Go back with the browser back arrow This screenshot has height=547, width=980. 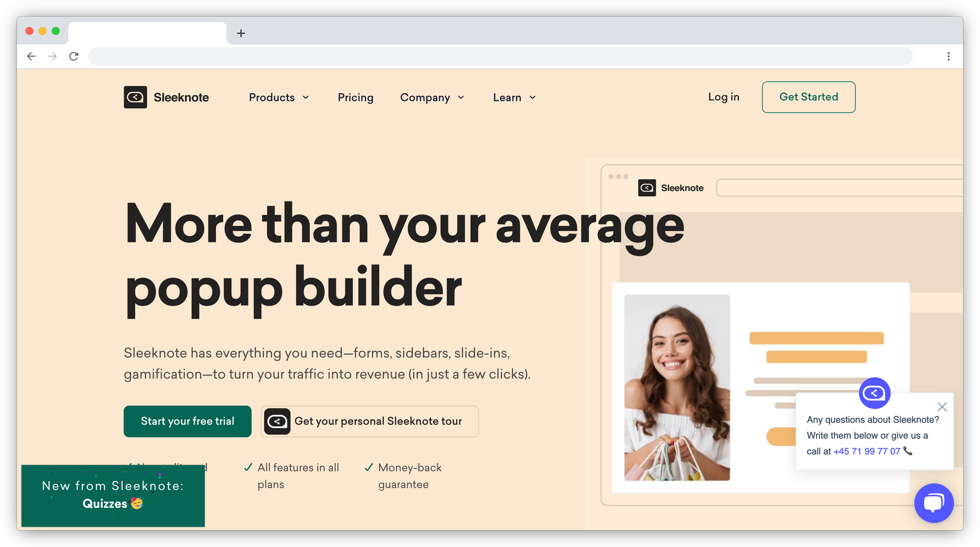(x=31, y=56)
